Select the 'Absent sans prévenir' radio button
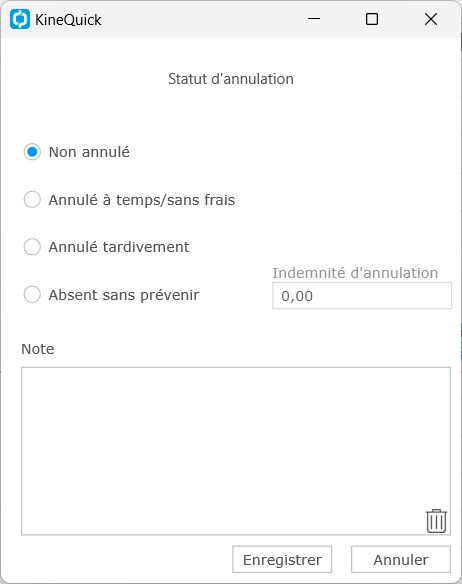The height and width of the screenshot is (584, 462). click(32, 295)
